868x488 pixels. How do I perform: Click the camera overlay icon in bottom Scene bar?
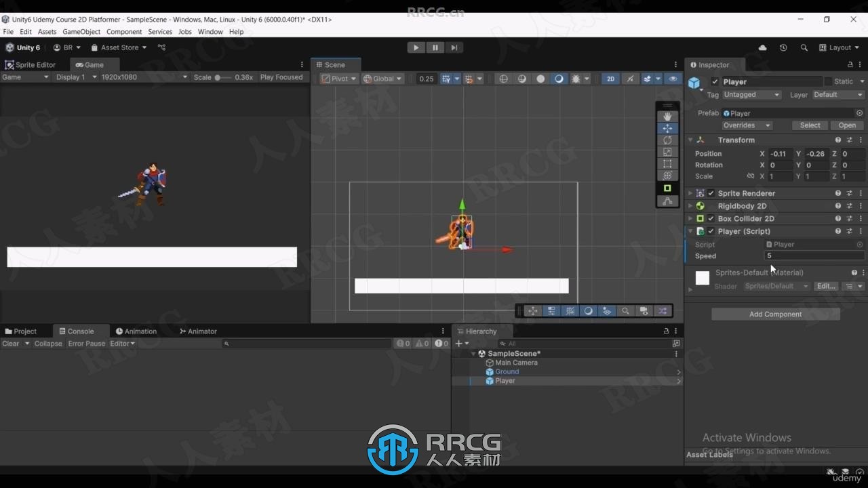point(644,311)
